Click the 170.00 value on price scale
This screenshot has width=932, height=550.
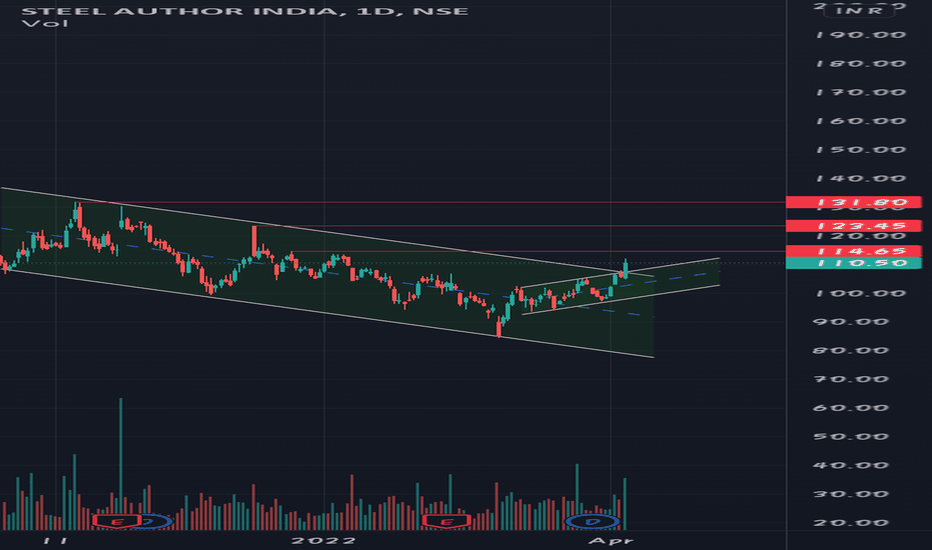tap(861, 92)
